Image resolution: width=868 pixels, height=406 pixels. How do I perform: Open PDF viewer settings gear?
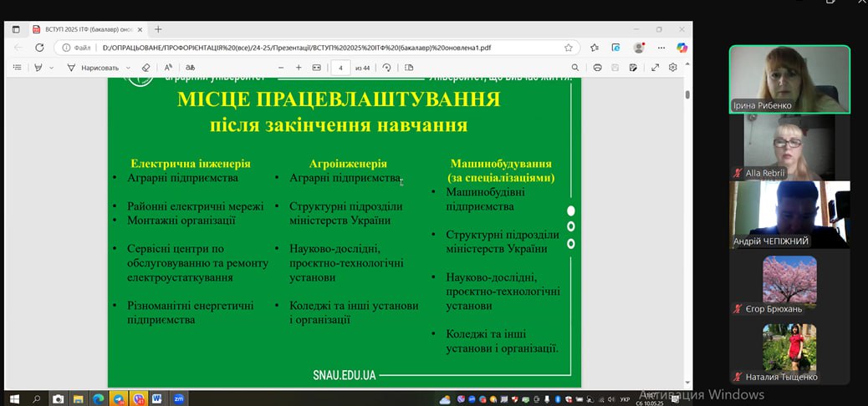point(672,68)
